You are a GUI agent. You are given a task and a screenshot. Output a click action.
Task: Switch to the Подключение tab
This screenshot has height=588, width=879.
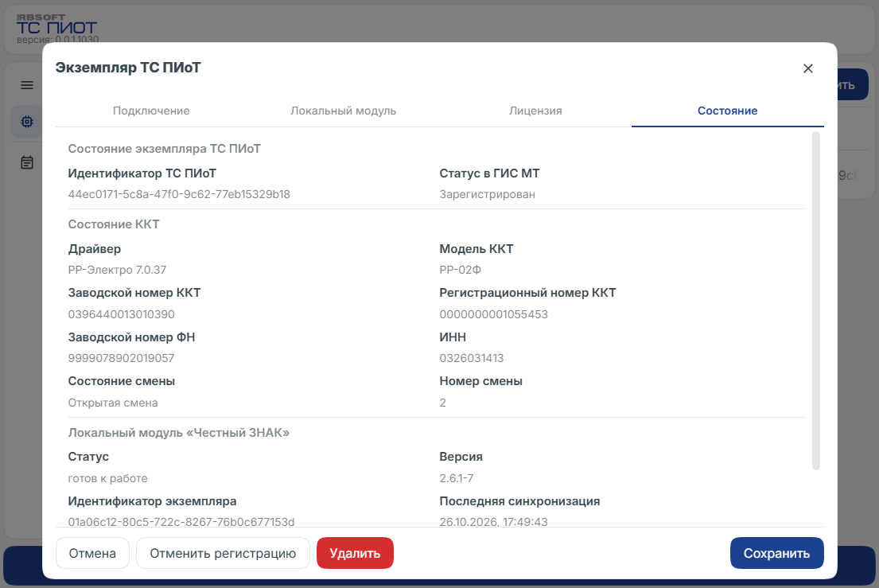(x=151, y=111)
